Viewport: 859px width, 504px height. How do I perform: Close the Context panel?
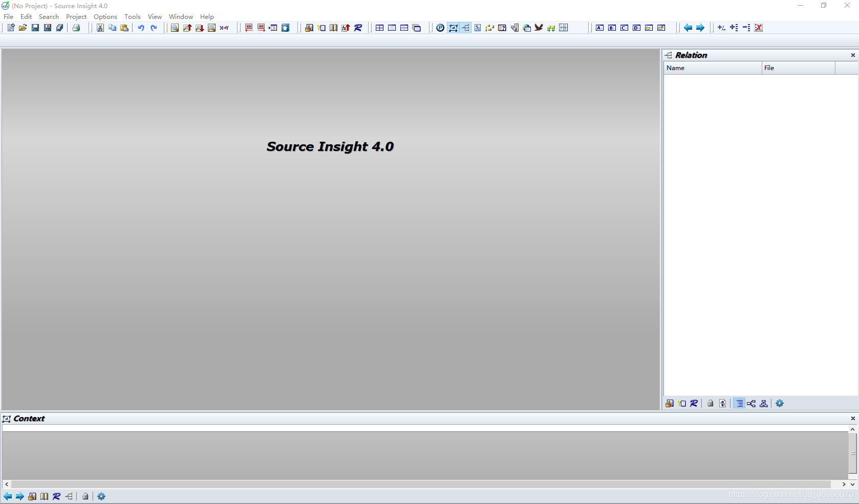[x=853, y=418]
